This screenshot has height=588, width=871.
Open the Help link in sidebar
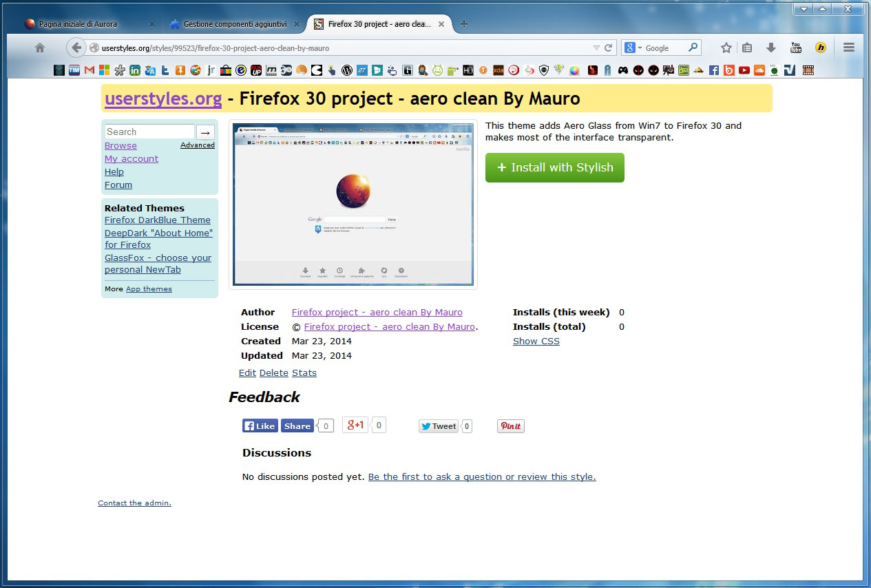pyautogui.click(x=114, y=172)
